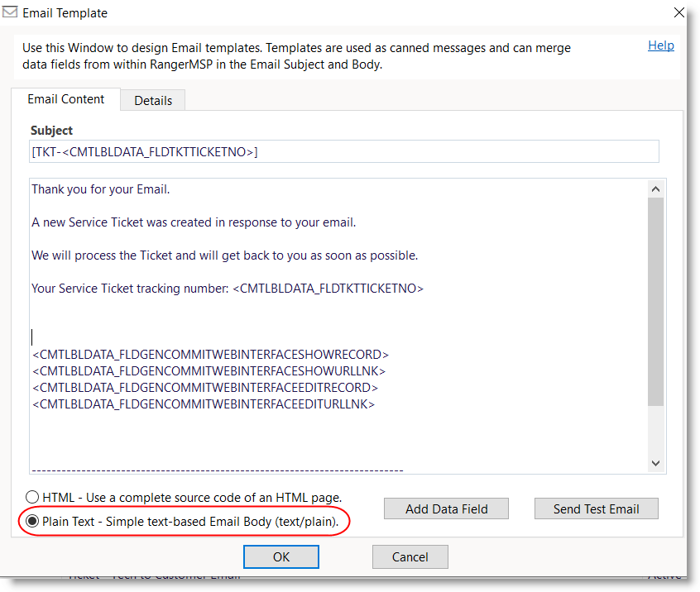Viewport: 700px width, 592px height.
Task: Click the scroll up arrow of the email body
Action: pos(655,189)
